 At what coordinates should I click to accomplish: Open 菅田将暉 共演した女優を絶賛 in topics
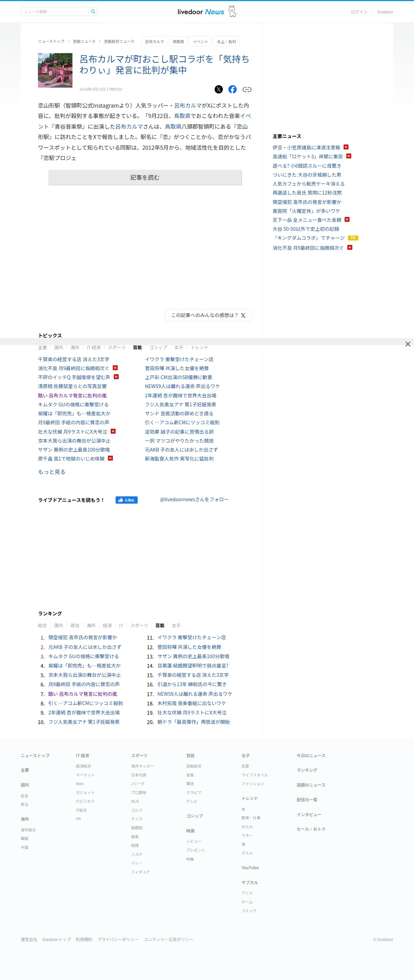[x=177, y=368]
